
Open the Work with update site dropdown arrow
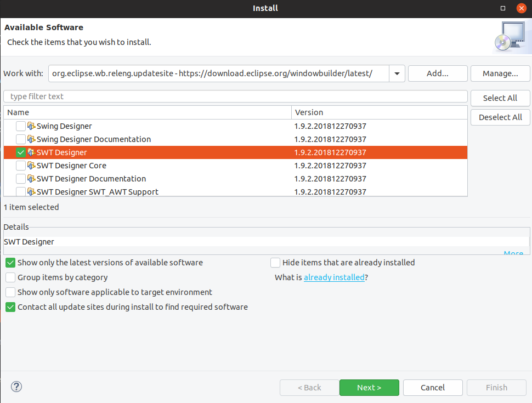397,73
